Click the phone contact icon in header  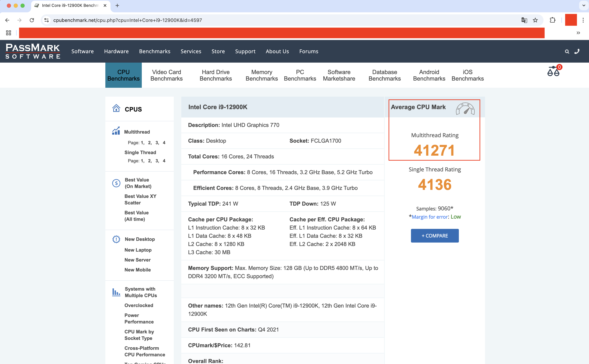(577, 51)
